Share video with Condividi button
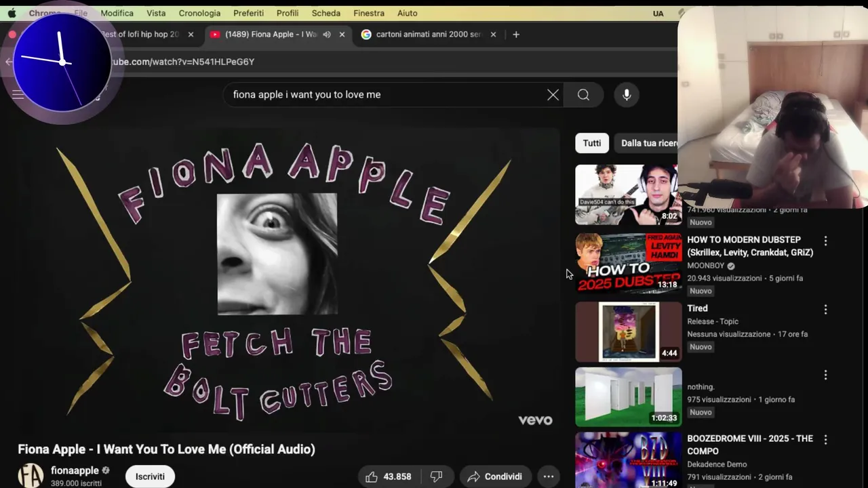The height and width of the screenshot is (488, 868). click(x=495, y=476)
